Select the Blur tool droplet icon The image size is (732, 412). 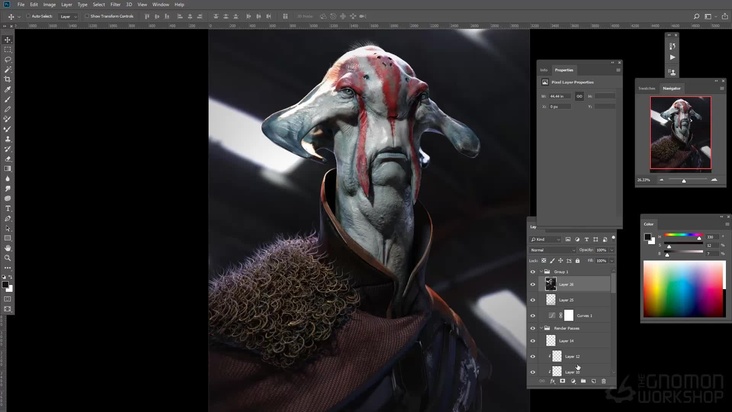(x=7, y=179)
